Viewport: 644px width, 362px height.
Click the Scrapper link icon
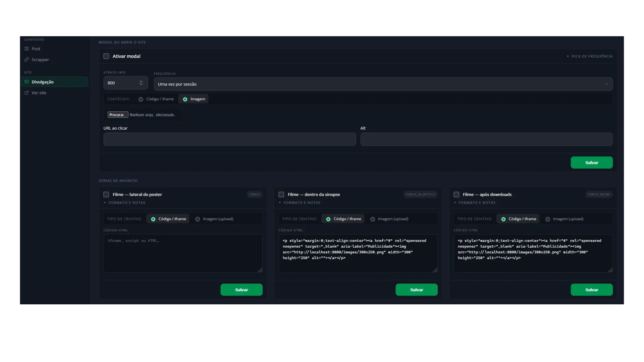[x=26, y=59]
